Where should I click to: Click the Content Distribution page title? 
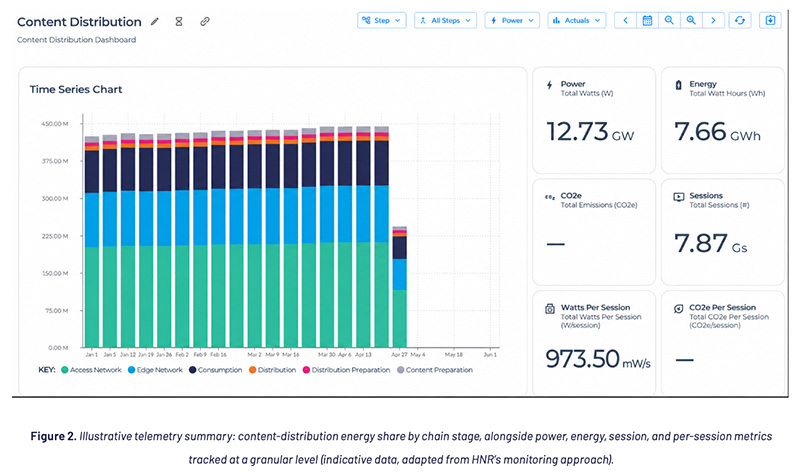[79, 22]
